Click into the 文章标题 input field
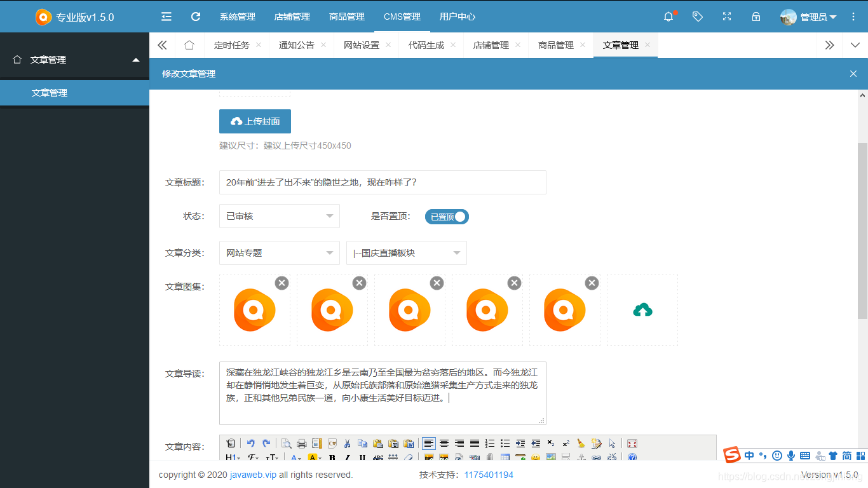The height and width of the screenshot is (488, 868). tap(383, 182)
